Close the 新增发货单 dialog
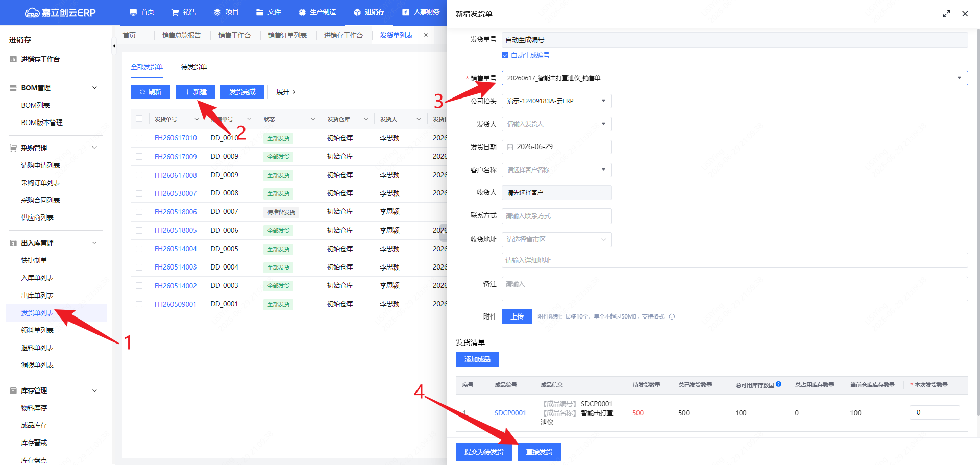The height and width of the screenshot is (465, 980). pos(965,14)
